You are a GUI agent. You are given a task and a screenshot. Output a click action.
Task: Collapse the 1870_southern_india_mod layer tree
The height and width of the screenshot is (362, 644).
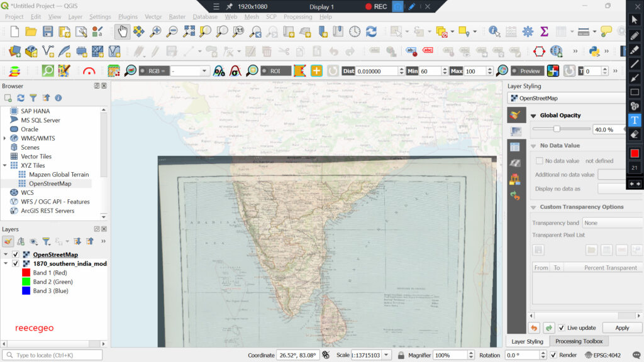(6, 263)
